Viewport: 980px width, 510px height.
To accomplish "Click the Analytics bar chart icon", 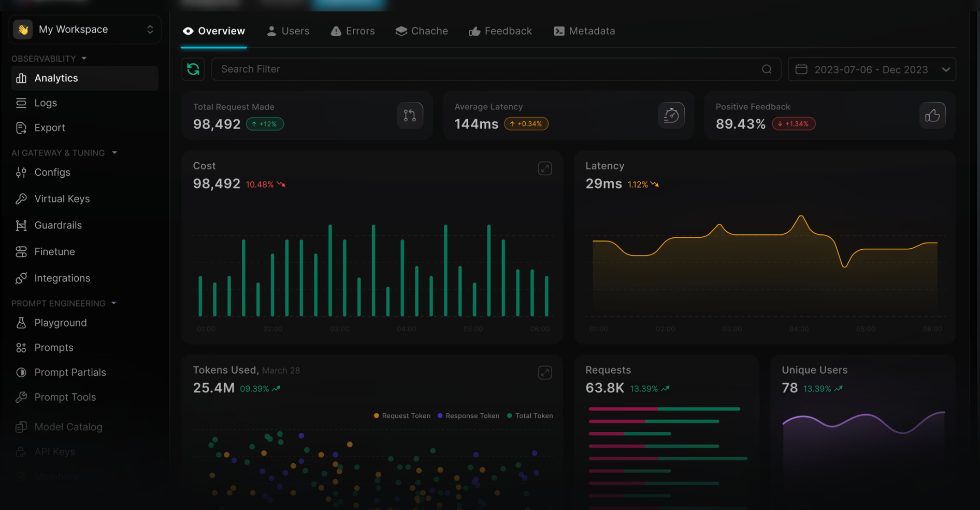I will pos(21,78).
